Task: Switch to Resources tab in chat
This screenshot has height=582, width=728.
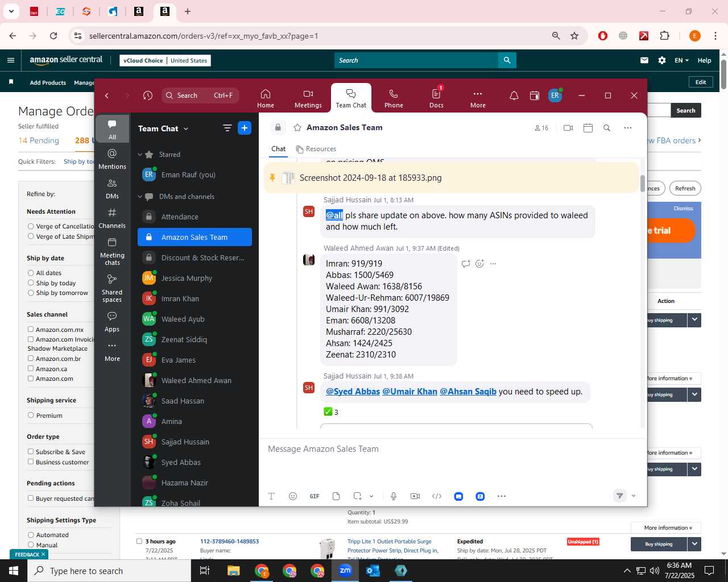Action: tap(316, 149)
